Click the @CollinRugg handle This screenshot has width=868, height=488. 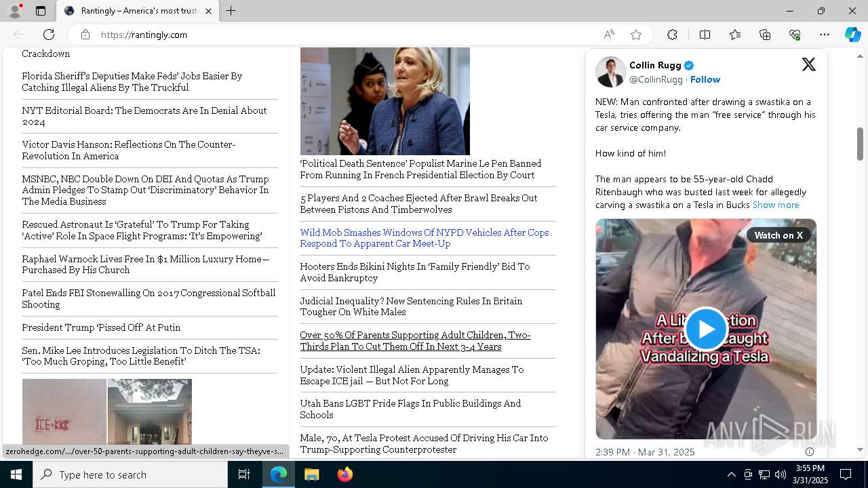point(656,79)
